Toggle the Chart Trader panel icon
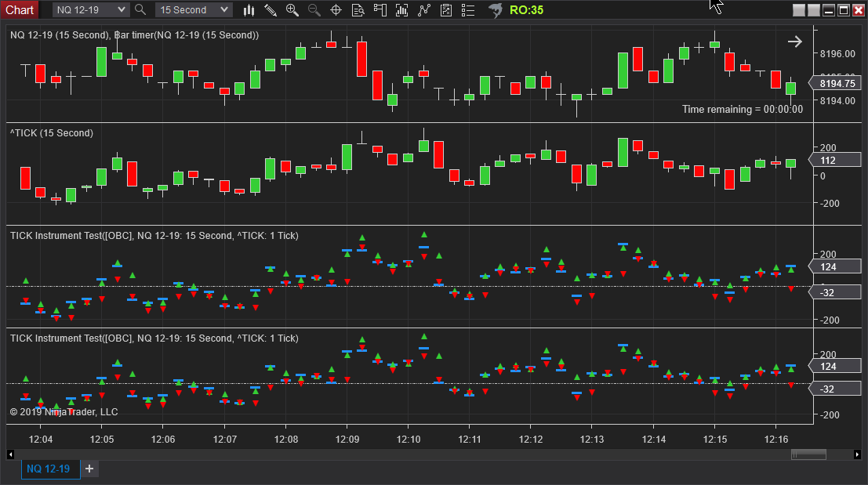The height and width of the screenshot is (485, 868). point(380,10)
